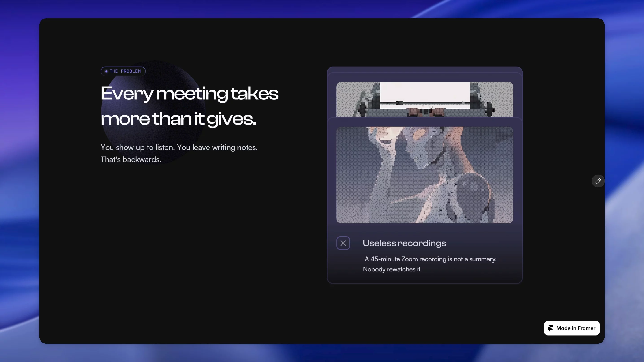This screenshot has height=362, width=644.
Task: Click the Useless recordings heading
Action: (x=404, y=243)
